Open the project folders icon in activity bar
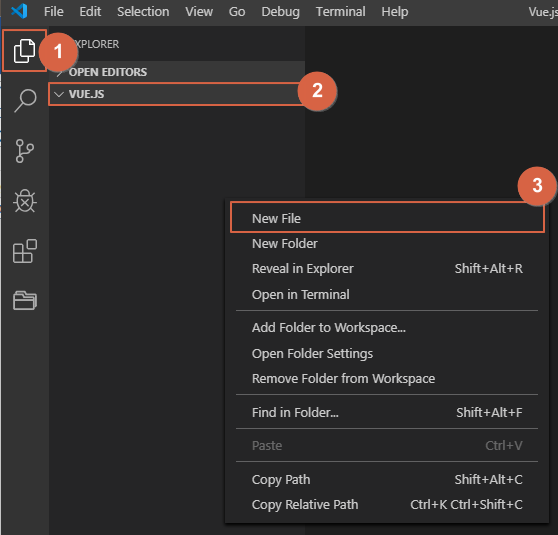Image resolution: width=558 pixels, height=535 pixels. [25, 301]
